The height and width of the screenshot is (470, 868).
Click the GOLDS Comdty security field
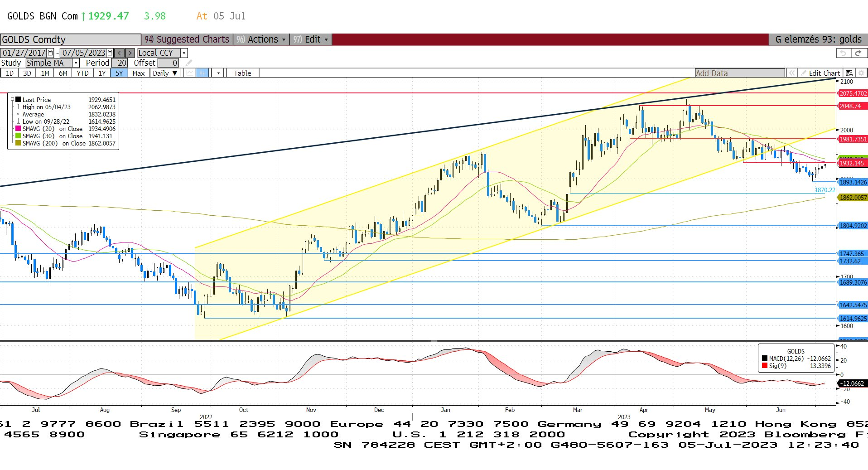[71, 39]
